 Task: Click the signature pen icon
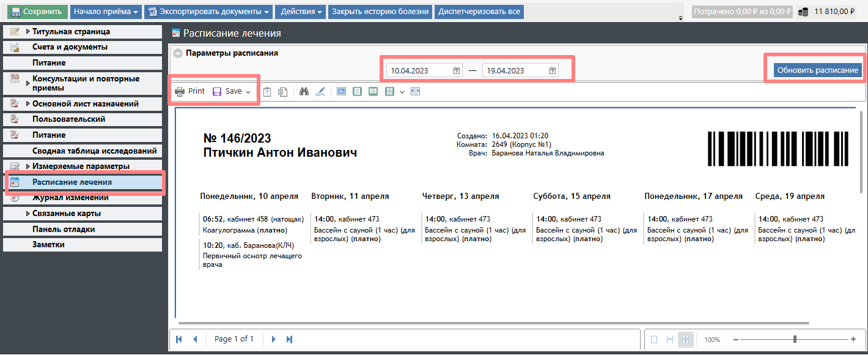(x=320, y=92)
